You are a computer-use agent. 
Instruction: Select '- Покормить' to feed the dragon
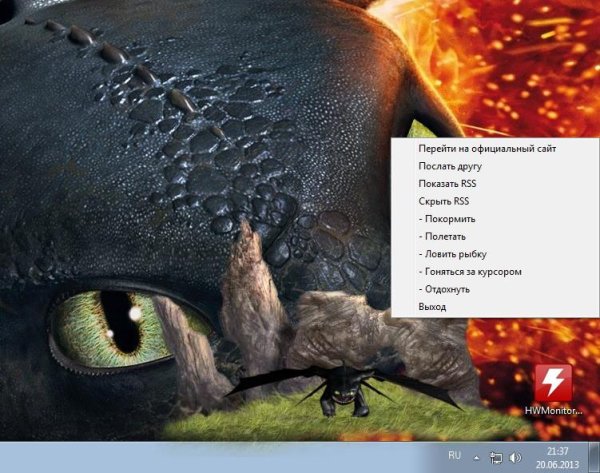pos(495,219)
